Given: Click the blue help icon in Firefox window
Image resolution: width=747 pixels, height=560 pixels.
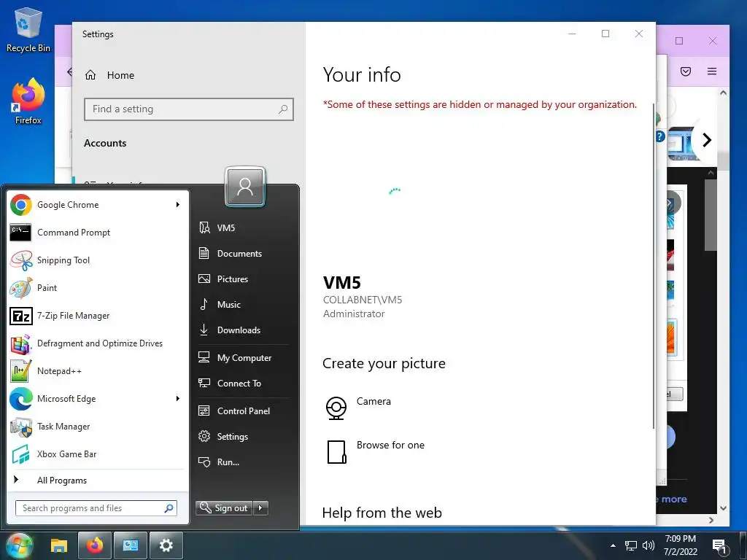Looking at the screenshot, I should click(x=659, y=136).
